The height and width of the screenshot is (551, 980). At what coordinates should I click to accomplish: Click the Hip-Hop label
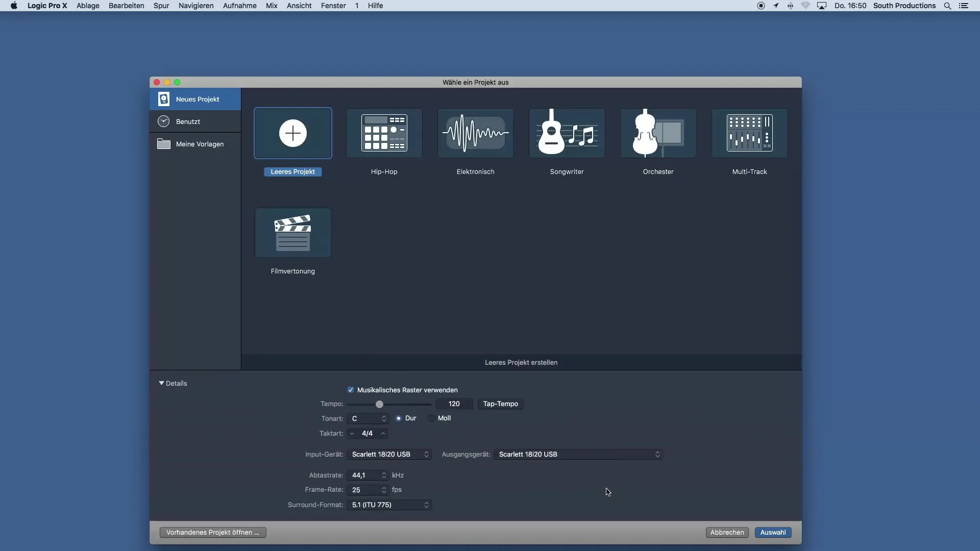pos(384,172)
